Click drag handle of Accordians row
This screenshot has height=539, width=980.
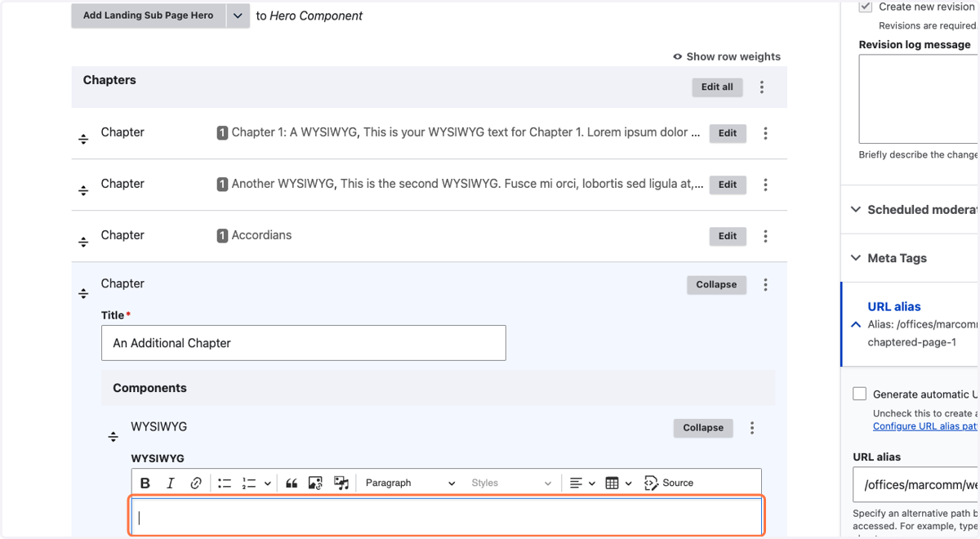[x=83, y=242]
